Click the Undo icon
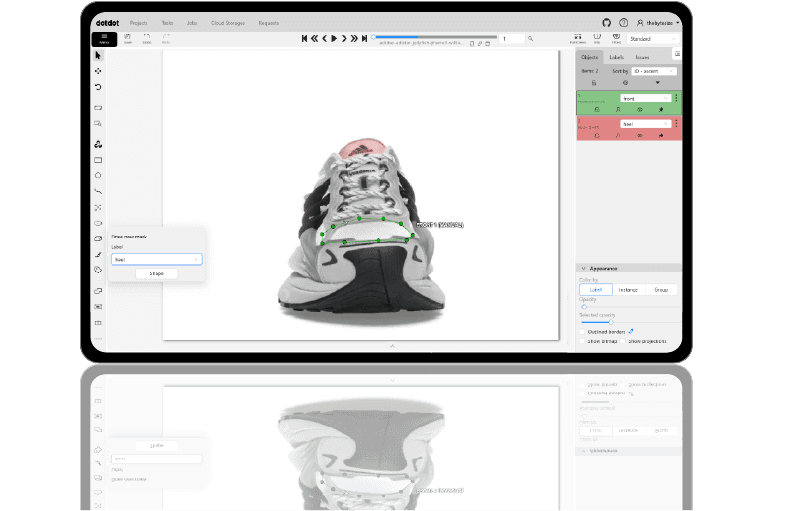785x511 pixels. (x=147, y=39)
